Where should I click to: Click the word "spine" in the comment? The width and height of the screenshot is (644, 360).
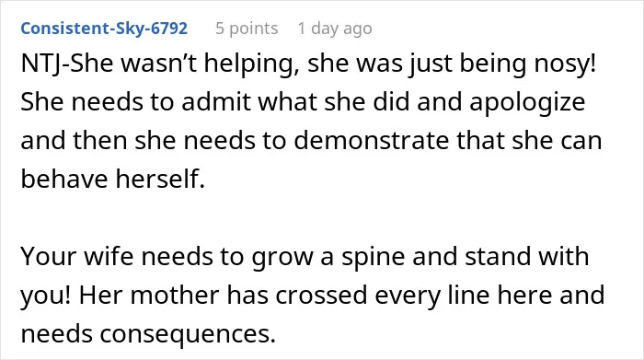pos(373,256)
